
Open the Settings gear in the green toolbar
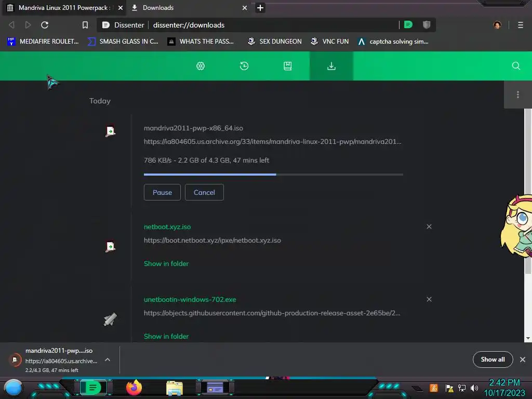tap(201, 66)
